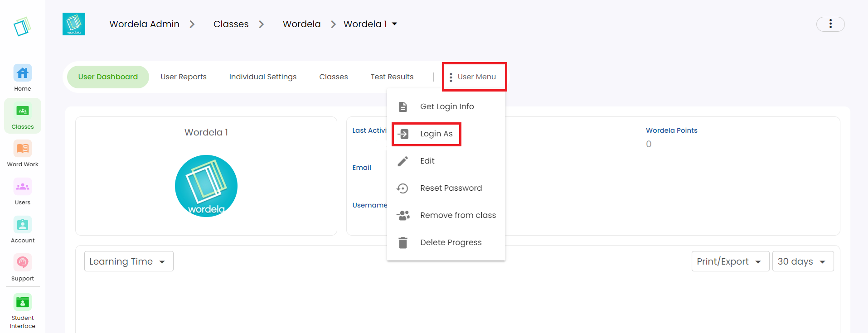Go to Classes breadcrumb link
Screen dimensions: 868x333
coord(231,24)
